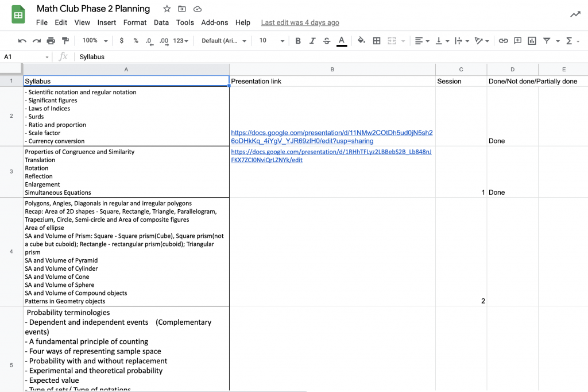Open the Google Sheets home icon
588x392 pixels.
[18, 14]
